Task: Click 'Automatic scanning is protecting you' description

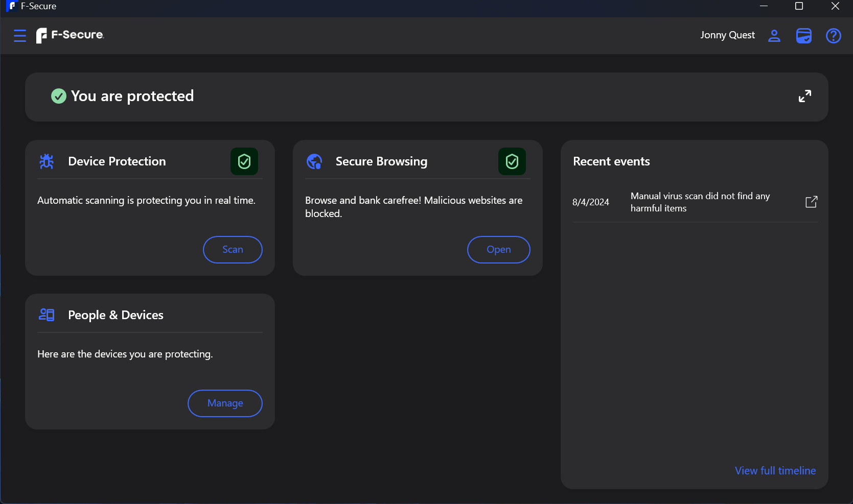Action: tap(146, 201)
